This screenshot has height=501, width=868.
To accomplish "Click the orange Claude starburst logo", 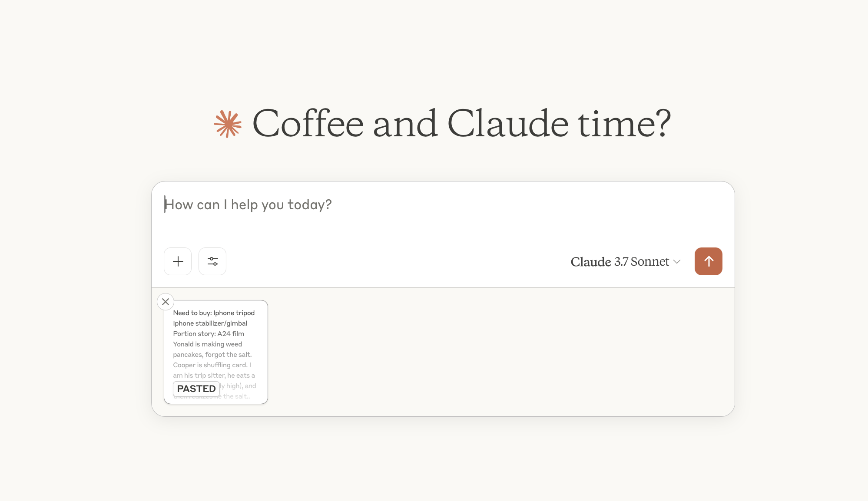I will pos(228,124).
